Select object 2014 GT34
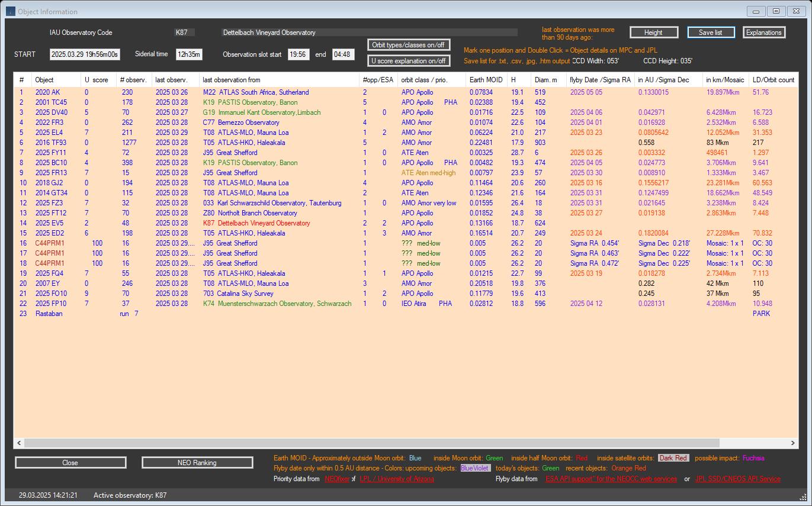This screenshot has width=812, height=506. coord(52,193)
